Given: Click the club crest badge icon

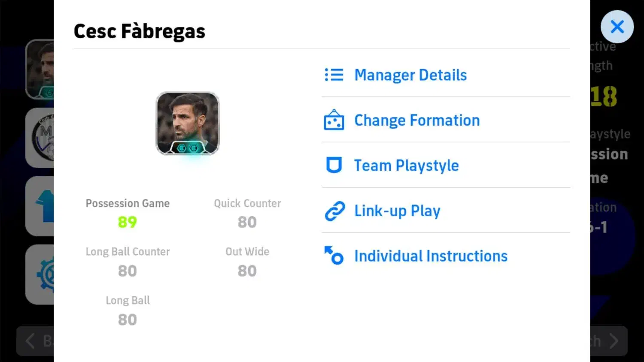Looking at the screenshot, I should [x=43, y=138].
